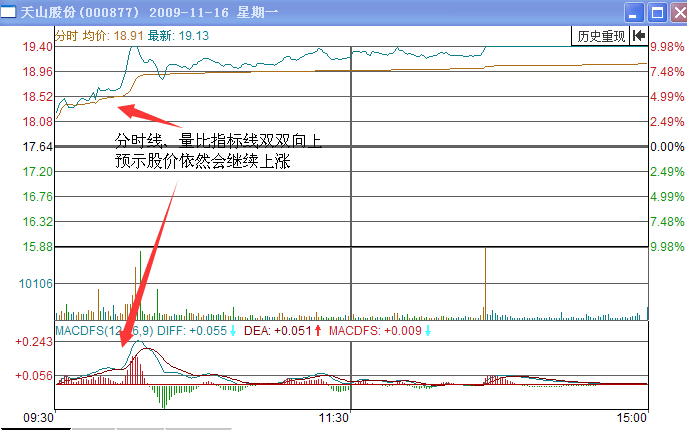Viewport: 687px width, 430px height.
Task: Select the 分时 label at chart top
Action: coord(65,35)
